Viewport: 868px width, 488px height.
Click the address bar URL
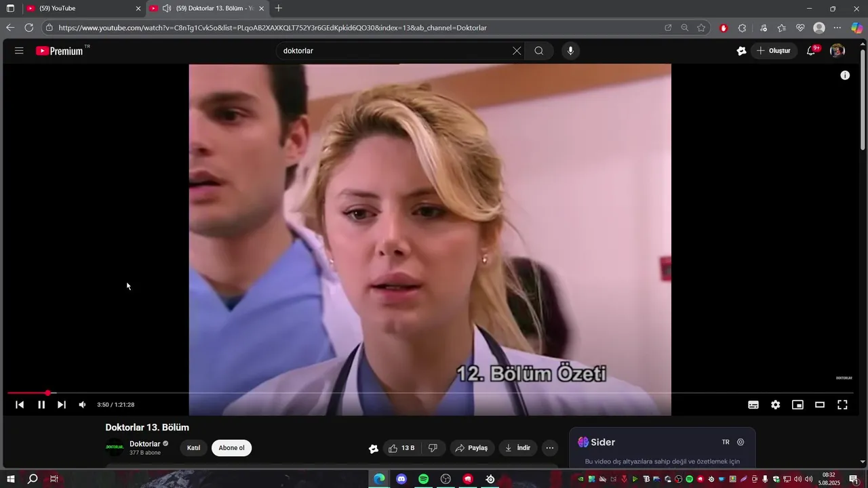(273, 28)
